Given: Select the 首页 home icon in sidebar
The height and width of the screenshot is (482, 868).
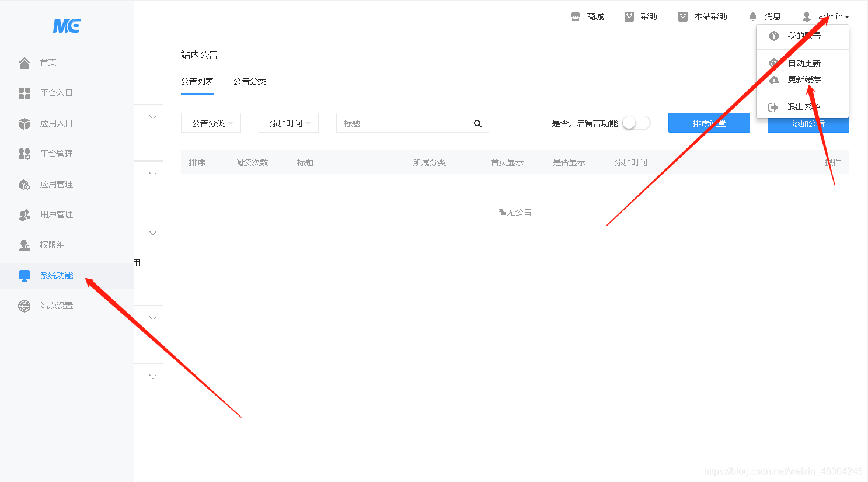Looking at the screenshot, I should 24,63.
